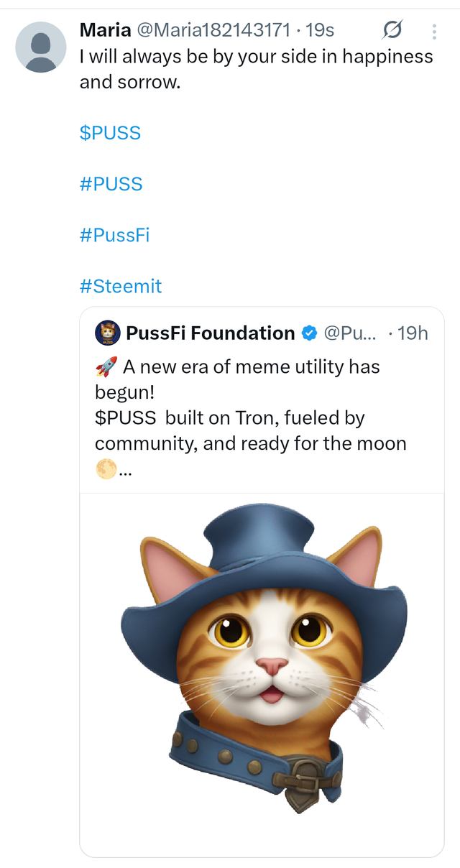Click the 19s post timestamp
Image resolution: width=460 pixels, height=868 pixels.
[x=321, y=30]
